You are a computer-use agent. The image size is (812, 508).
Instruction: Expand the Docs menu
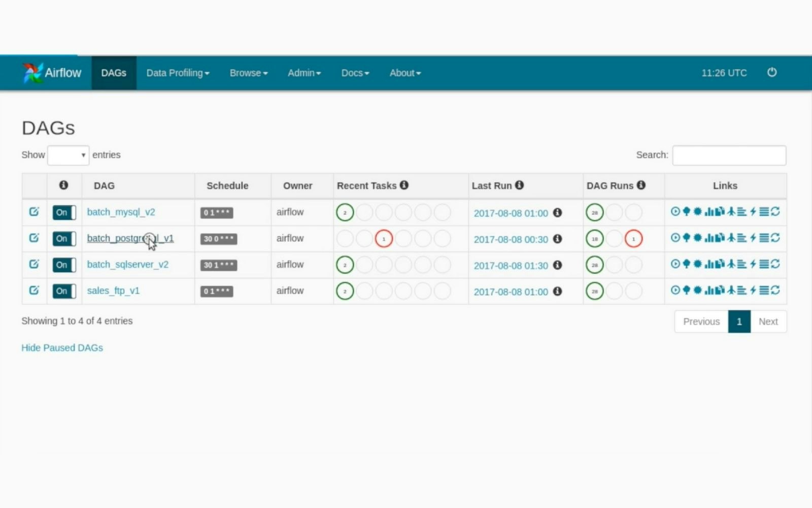(x=355, y=73)
